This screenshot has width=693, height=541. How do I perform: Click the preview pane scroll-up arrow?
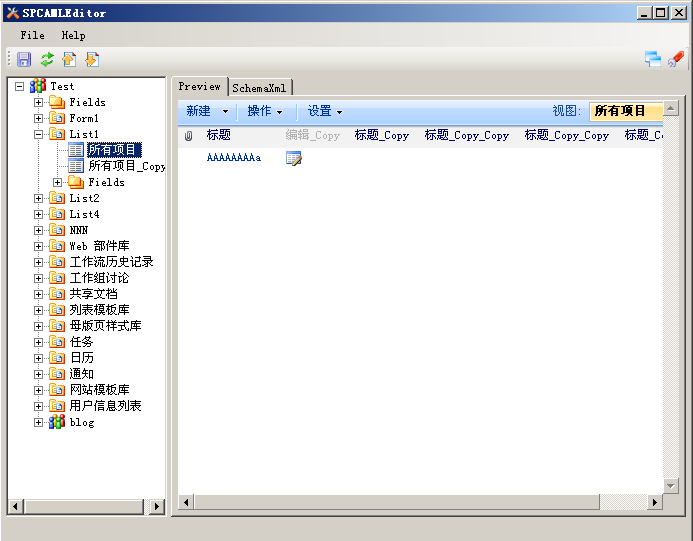pyautogui.click(x=670, y=108)
